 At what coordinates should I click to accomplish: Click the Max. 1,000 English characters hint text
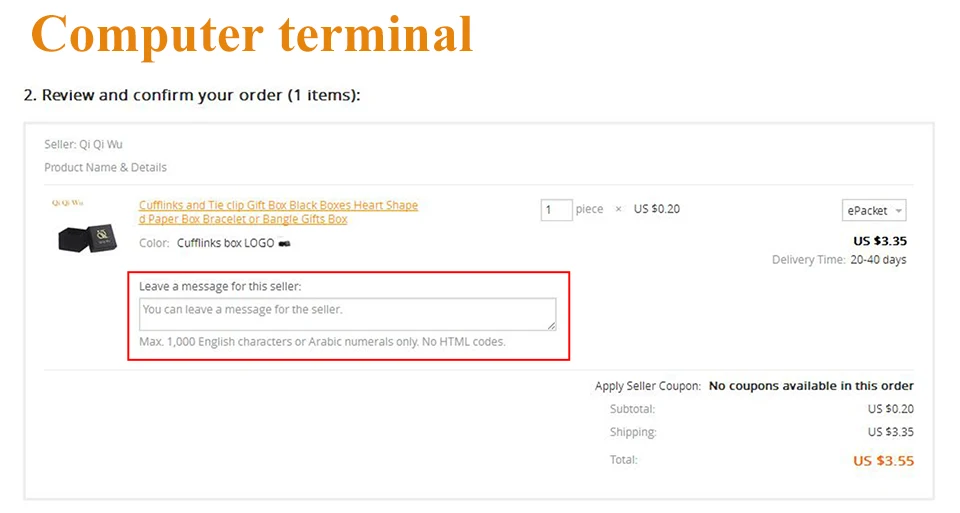pyautogui.click(x=322, y=342)
